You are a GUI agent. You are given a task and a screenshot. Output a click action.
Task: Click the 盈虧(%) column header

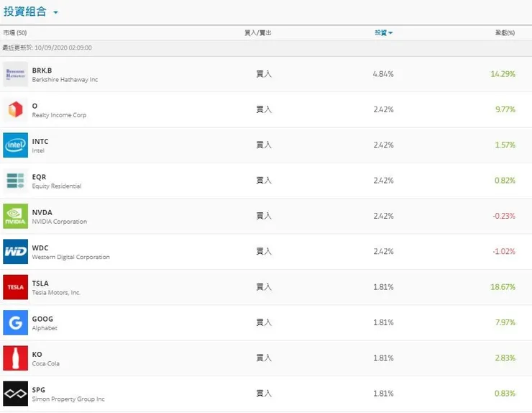(x=505, y=33)
